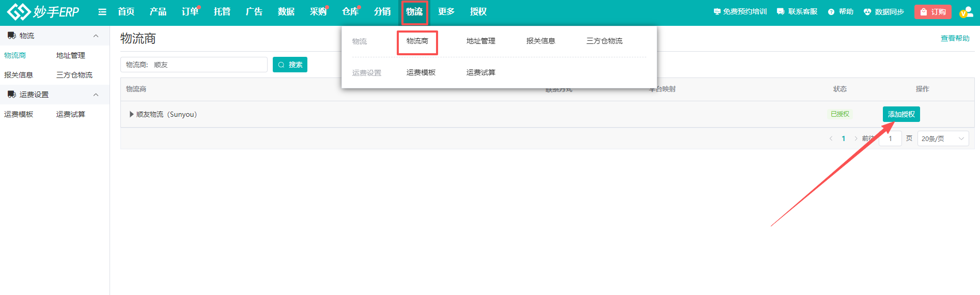Open 托管 in top navigation
This screenshot has width=980, height=295.
(x=222, y=11)
